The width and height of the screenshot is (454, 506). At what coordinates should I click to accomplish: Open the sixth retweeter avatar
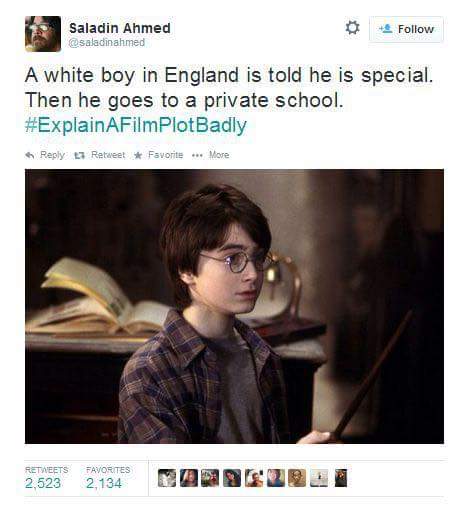(x=276, y=478)
